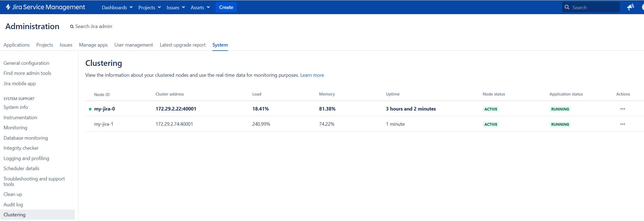Expand the Assets dropdown

tap(200, 7)
